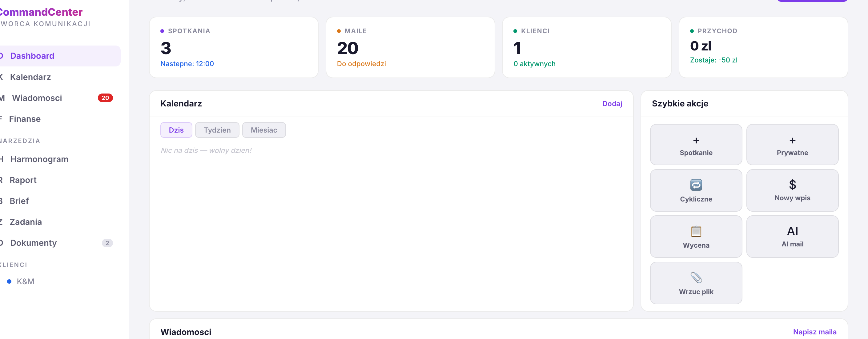Switch calendar to Dzis view
The width and height of the screenshot is (868, 339).
pos(176,130)
